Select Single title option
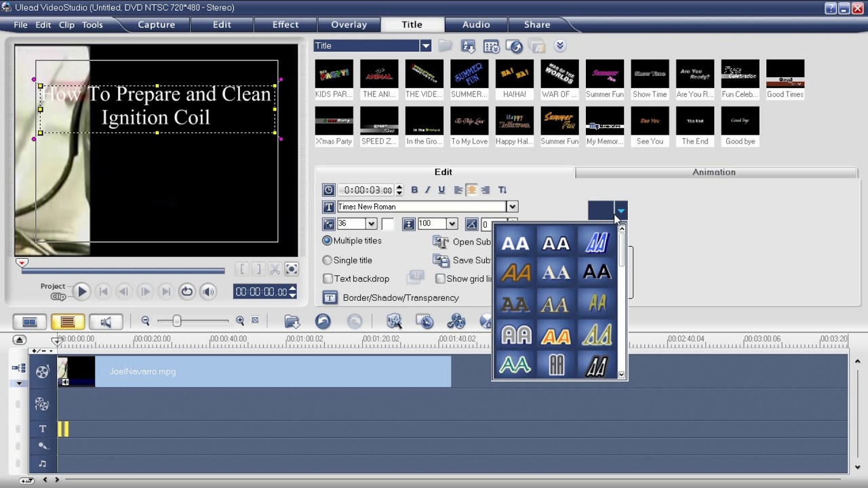868x488 pixels. tap(328, 260)
